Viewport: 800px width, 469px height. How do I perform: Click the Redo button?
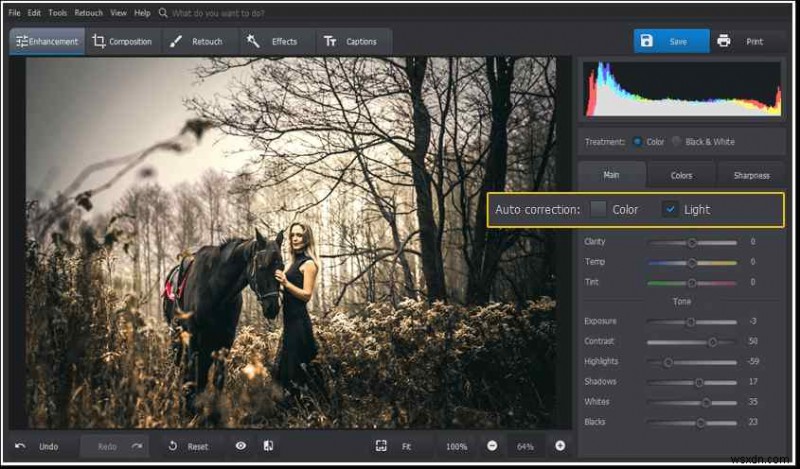click(115, 447)
